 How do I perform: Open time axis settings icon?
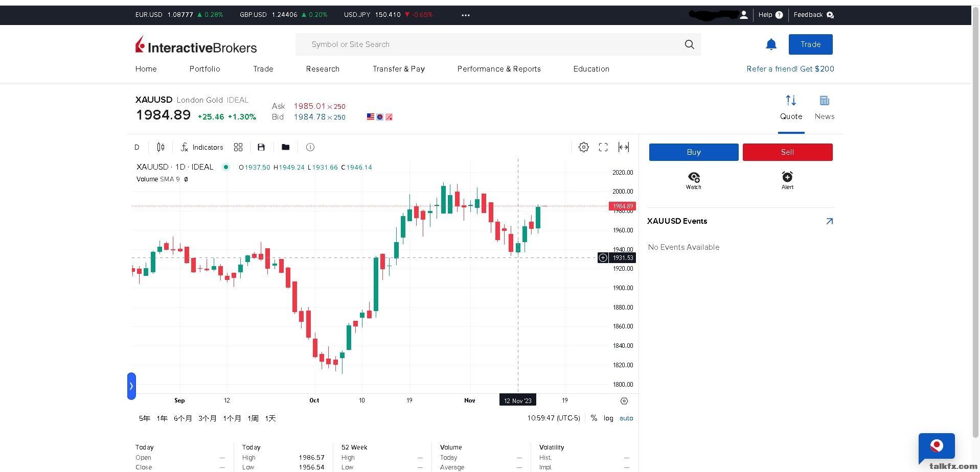pos(624,401)
